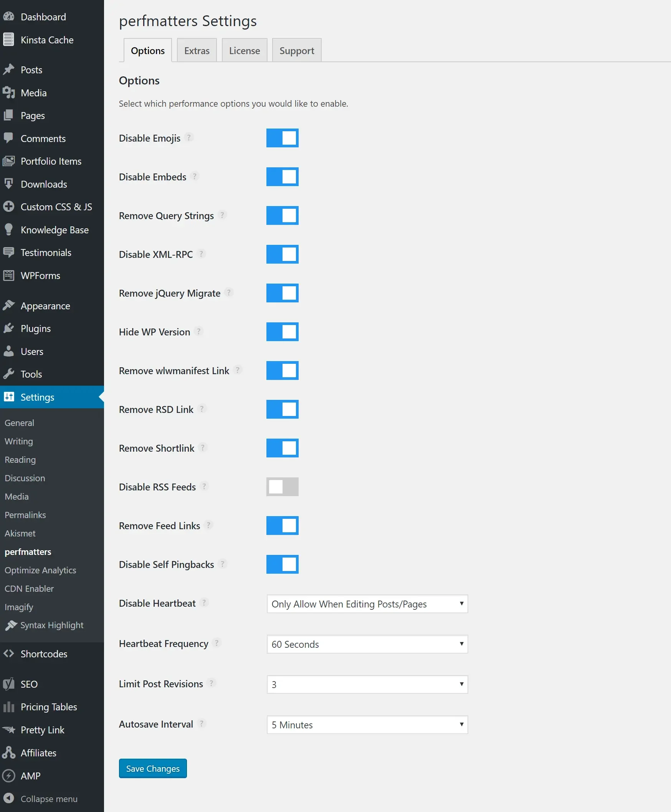Disable the Remove Query Strings toggle
Screen dimensions: 671x812
pyautogui.click(x=282, y=216)
